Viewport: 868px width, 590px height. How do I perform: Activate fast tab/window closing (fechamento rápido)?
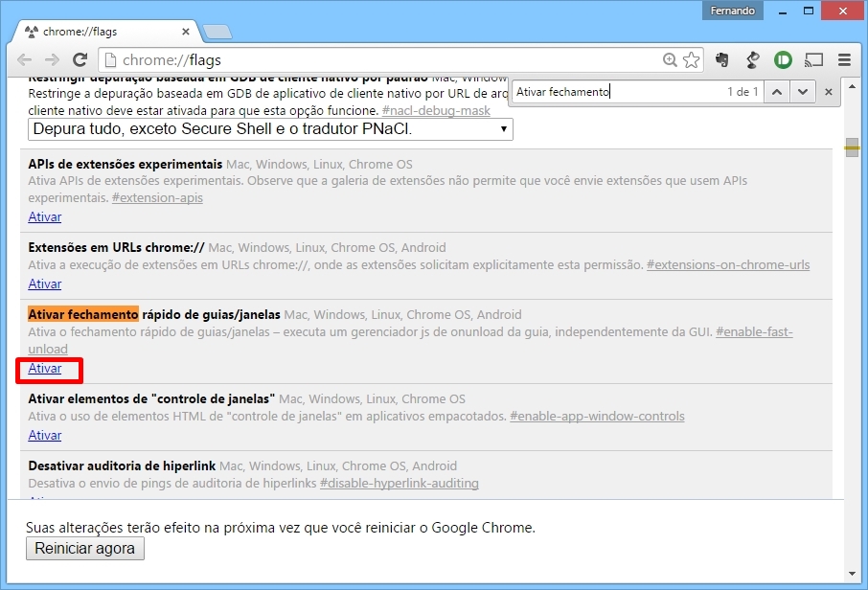(45, 369)
